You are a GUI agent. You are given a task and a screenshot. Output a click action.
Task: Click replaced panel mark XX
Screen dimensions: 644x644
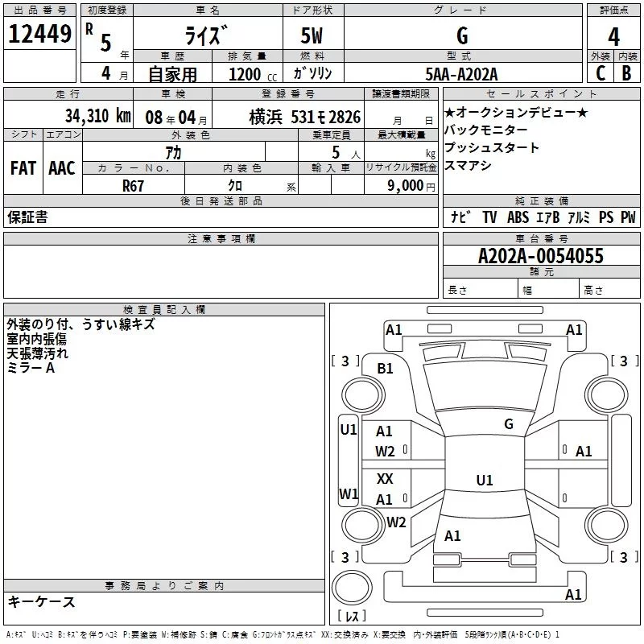385,478
